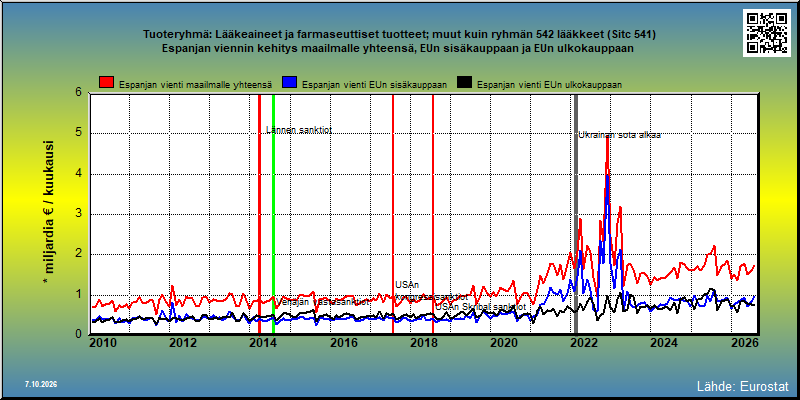800x400 pixels.
Task: Click the 'USAn Skribal sanktiot' label
Action: [x=481, y=307]
